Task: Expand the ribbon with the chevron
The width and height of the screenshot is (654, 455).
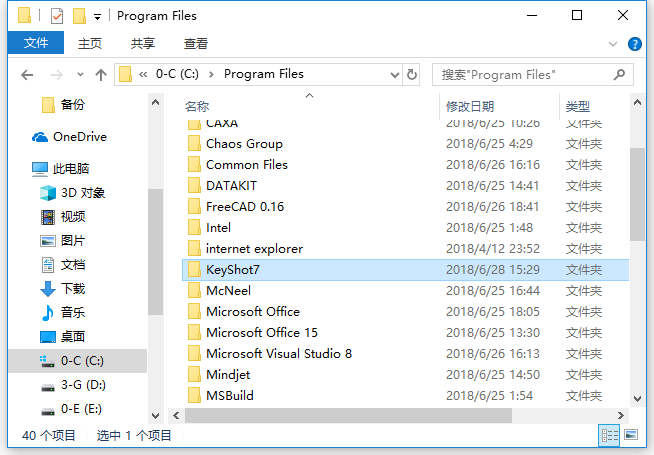Action: [612, 44]
